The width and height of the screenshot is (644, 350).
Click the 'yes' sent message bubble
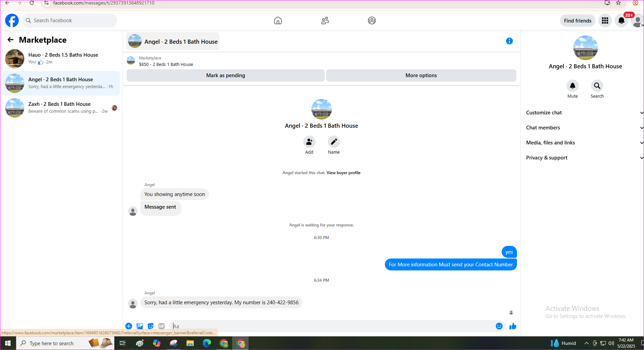(509, 252)
